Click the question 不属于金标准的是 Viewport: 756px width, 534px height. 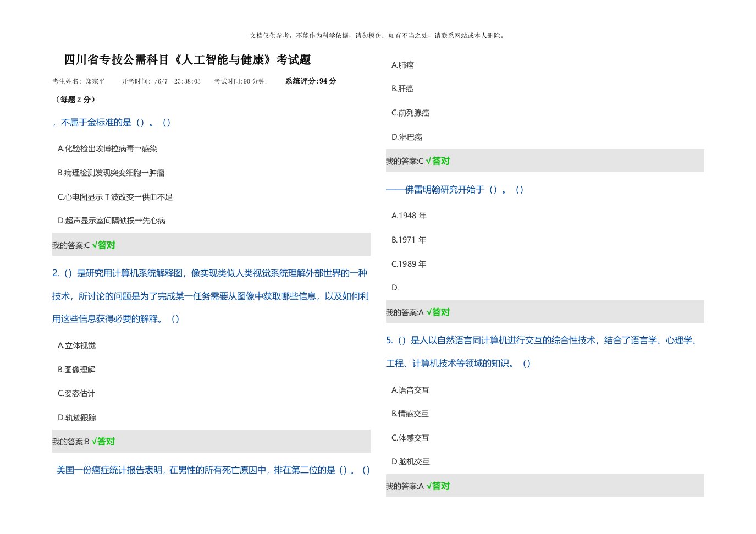click(112, 123)
